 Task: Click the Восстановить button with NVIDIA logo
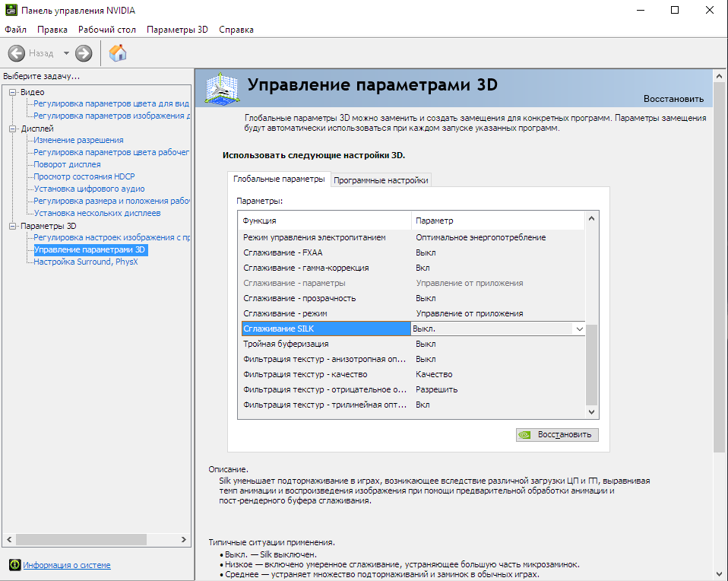coord(557,434)
